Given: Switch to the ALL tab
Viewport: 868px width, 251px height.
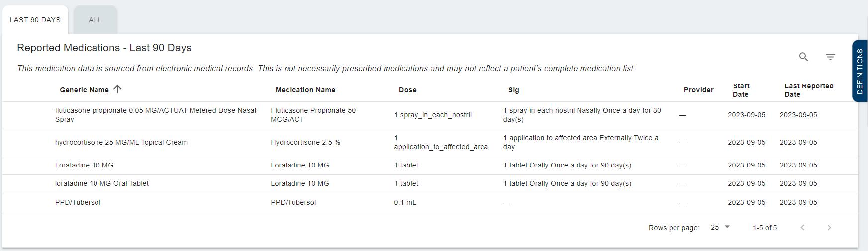Looking at the screenshot, I should 95,20.
